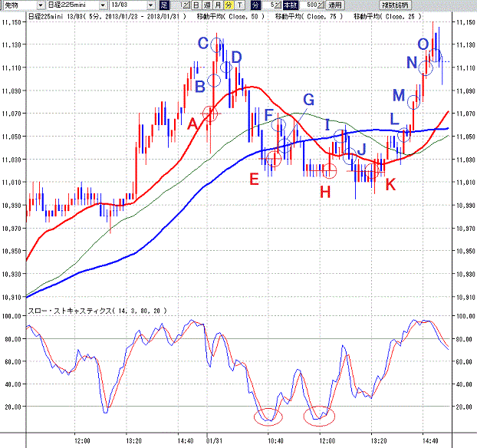The width and height of the screenshot is (477, 448).
Task: Click the spinner beside the 500 bar count
Action: 321,5
